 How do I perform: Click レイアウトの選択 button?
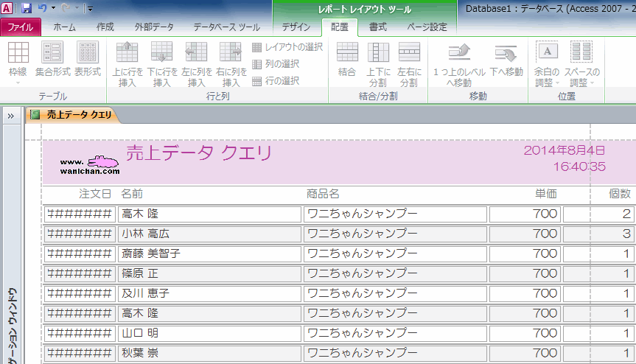pos(287,47)
